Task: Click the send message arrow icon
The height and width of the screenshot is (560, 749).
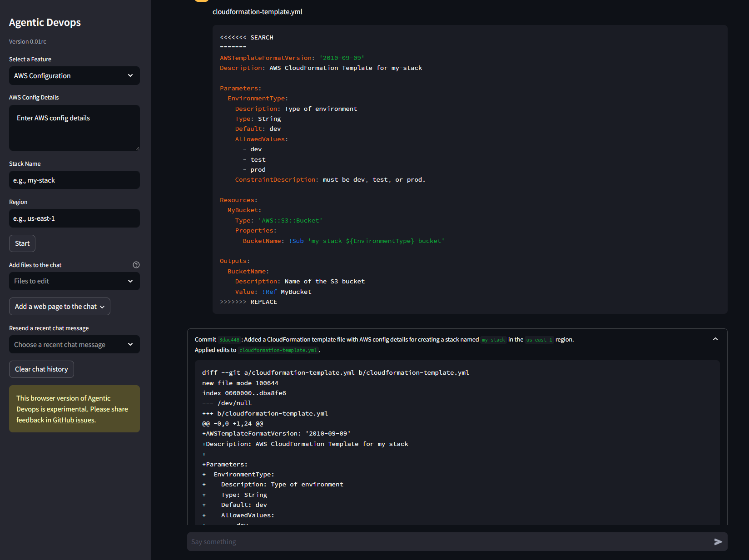Action: click(719, 541)
